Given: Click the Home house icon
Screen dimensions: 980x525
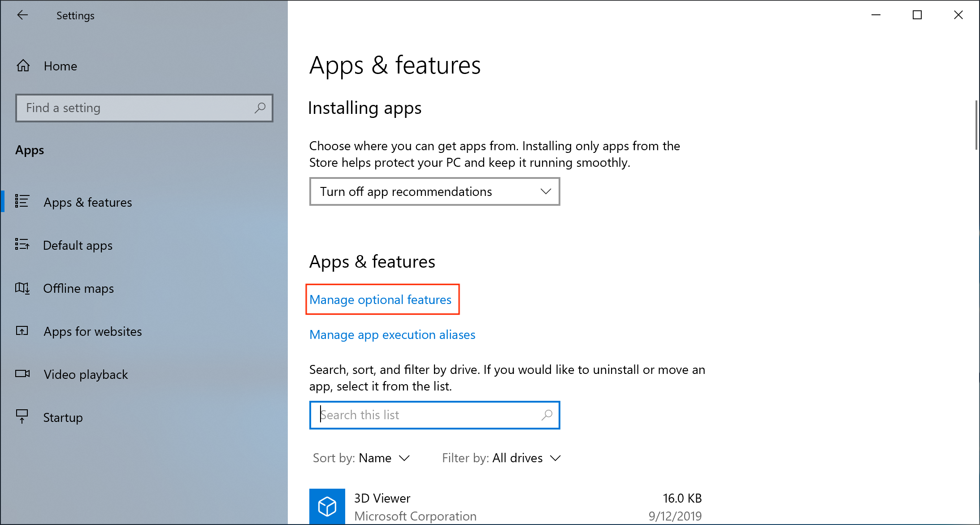Looking at the screenshot, I should click(x=23, y=66).
